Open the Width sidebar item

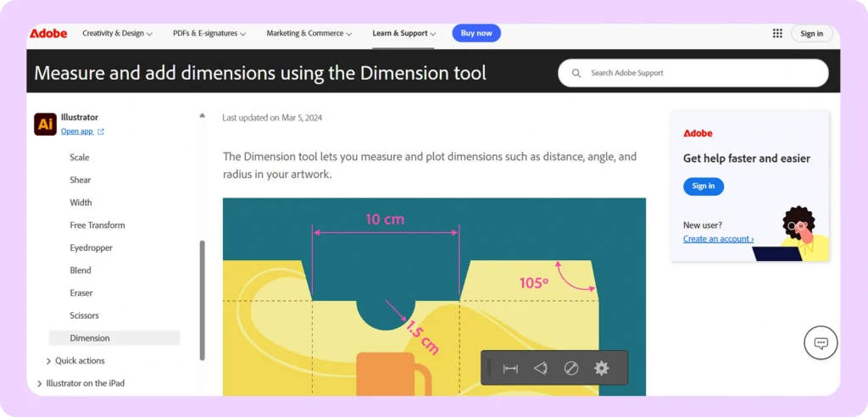click(81, 203)
